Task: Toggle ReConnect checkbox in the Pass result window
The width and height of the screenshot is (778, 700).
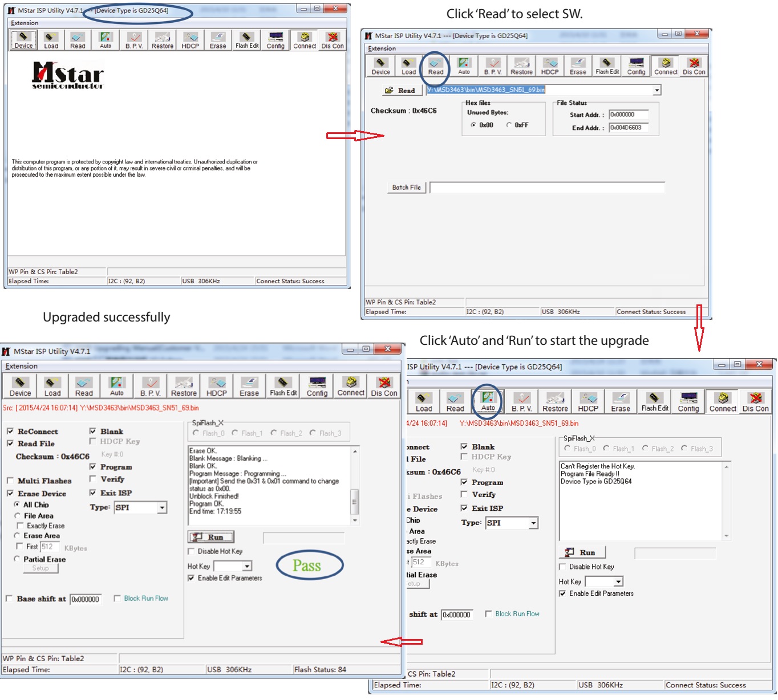Action: pos(10,432)
